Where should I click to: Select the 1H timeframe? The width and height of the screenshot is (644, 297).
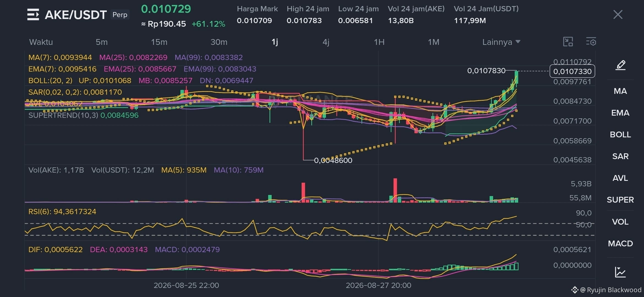(379, 42)
